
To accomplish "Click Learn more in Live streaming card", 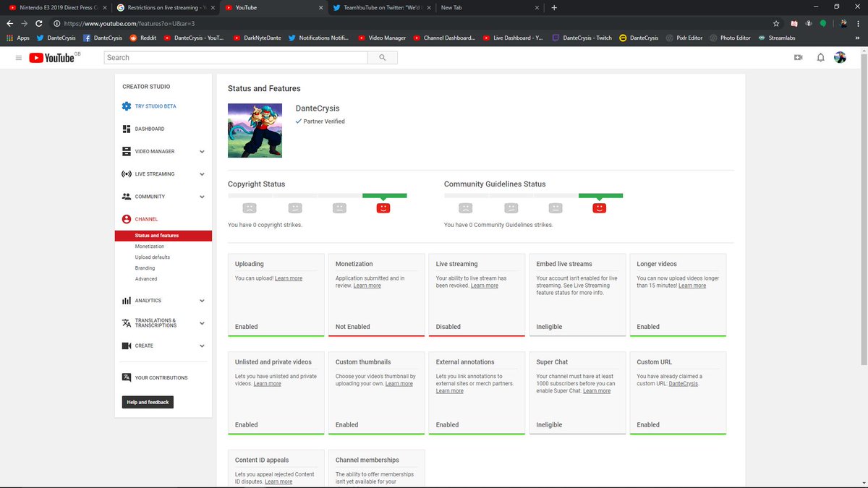I will [x=485, y=286].
